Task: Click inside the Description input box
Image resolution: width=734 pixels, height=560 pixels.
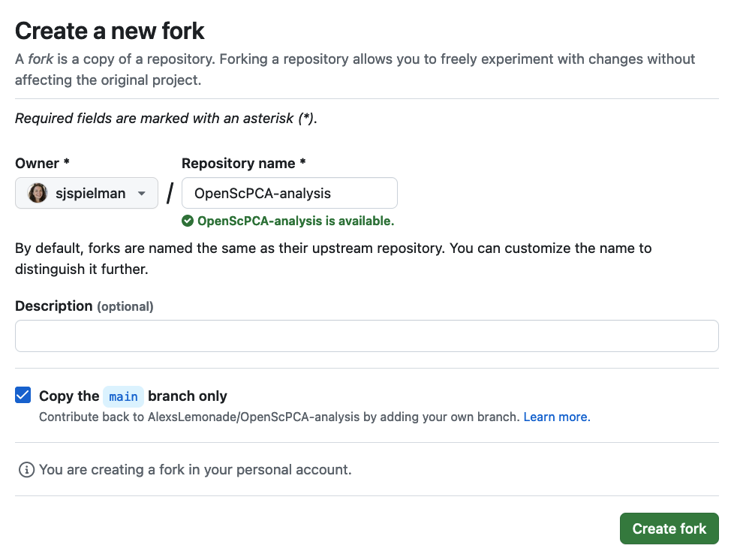Action: 367,336
